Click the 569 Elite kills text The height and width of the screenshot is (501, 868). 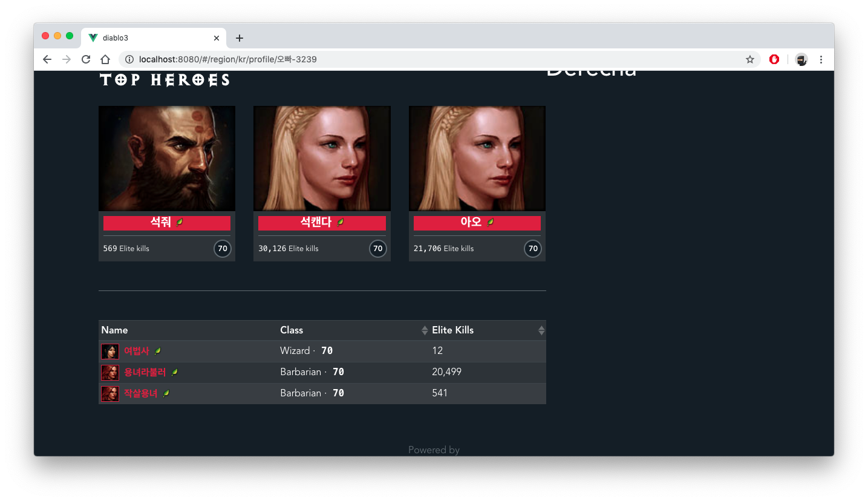pos(126,249)
